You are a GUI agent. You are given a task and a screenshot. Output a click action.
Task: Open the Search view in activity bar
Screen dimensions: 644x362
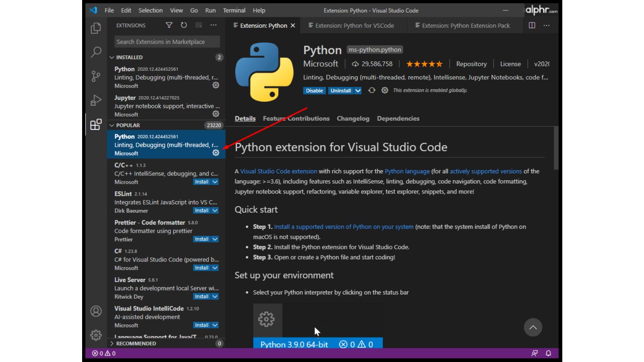96,52
